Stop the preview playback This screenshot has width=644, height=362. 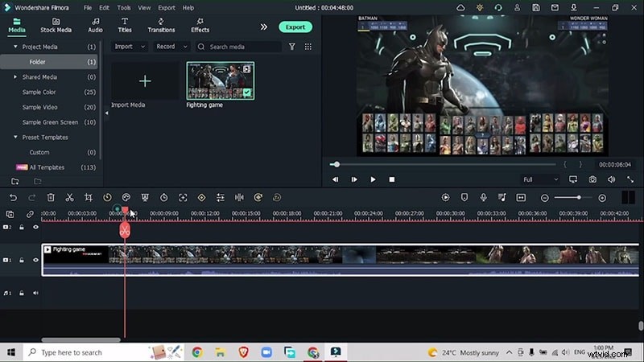(392, 179)
